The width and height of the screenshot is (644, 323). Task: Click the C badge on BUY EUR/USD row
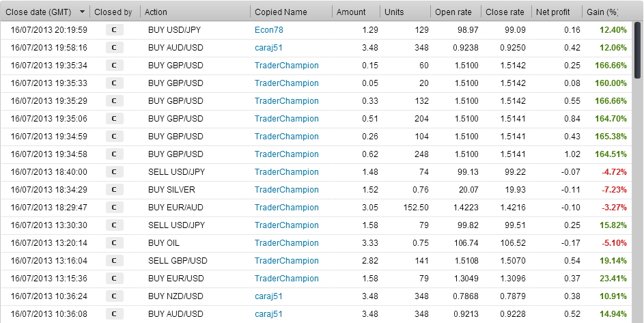pyautogui.click(x=114, y=279)
